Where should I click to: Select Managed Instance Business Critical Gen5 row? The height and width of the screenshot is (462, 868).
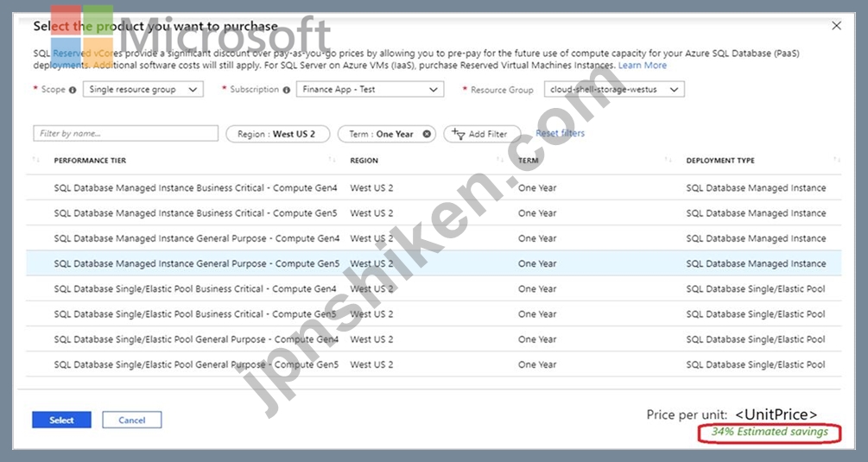[434, 213]
